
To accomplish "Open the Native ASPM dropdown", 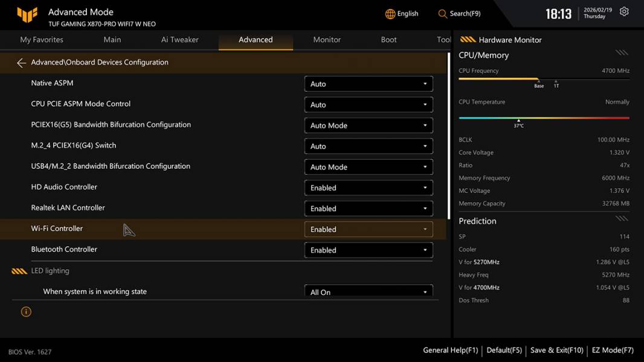I will point(368,84).
